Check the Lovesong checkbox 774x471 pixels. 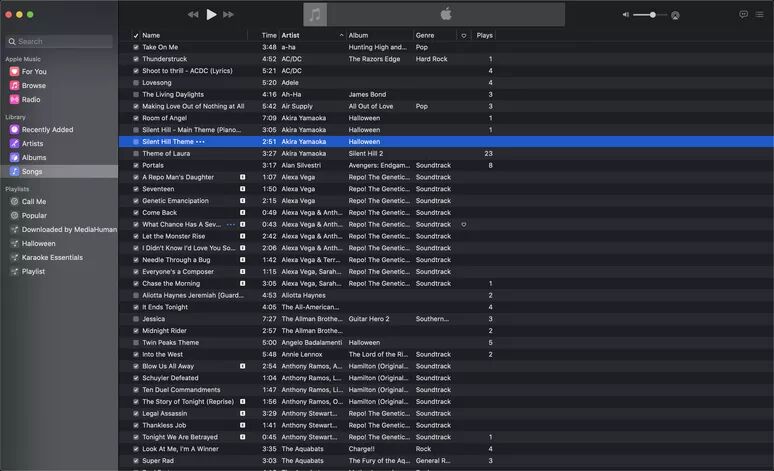(x=136, y=83)
